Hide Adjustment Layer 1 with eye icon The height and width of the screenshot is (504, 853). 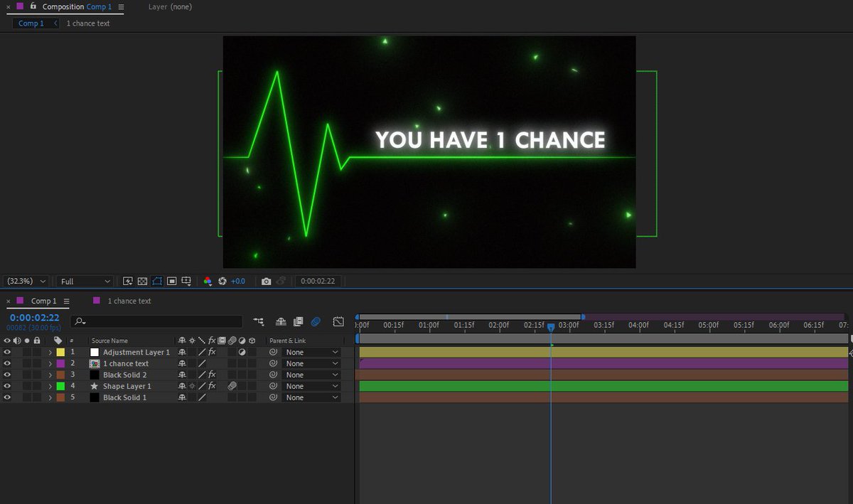pyautogui.click(x=7, y=353)
